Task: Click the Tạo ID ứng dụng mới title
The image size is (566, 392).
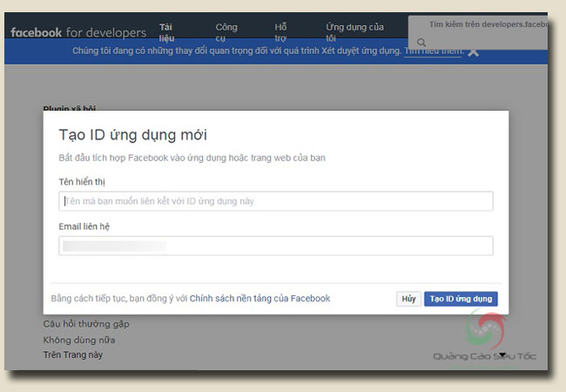Action: click(x=133, y=135)
